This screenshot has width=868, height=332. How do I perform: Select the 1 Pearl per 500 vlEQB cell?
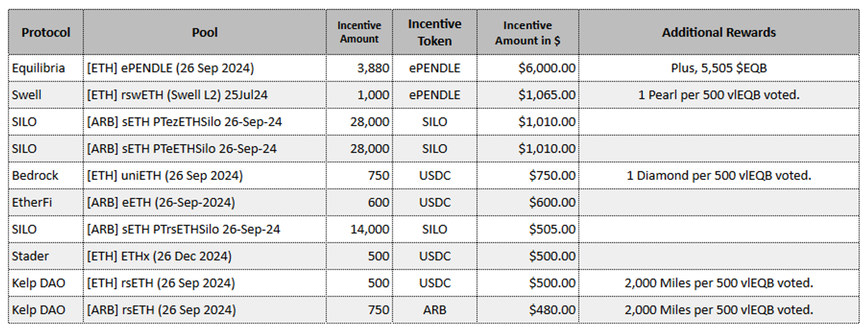(x=719, y=95)
